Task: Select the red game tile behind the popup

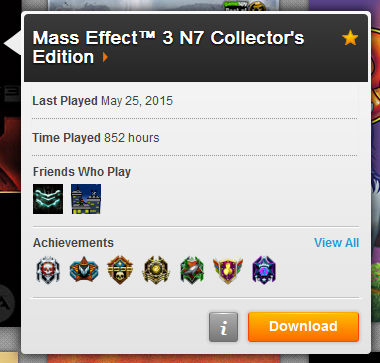Action: click(11, 153)
